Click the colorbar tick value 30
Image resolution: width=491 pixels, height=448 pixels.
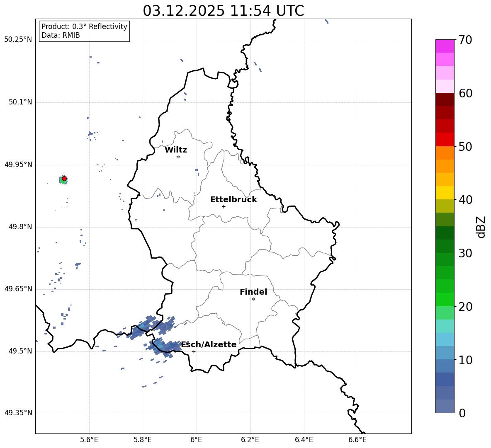(x=465, y=253)
